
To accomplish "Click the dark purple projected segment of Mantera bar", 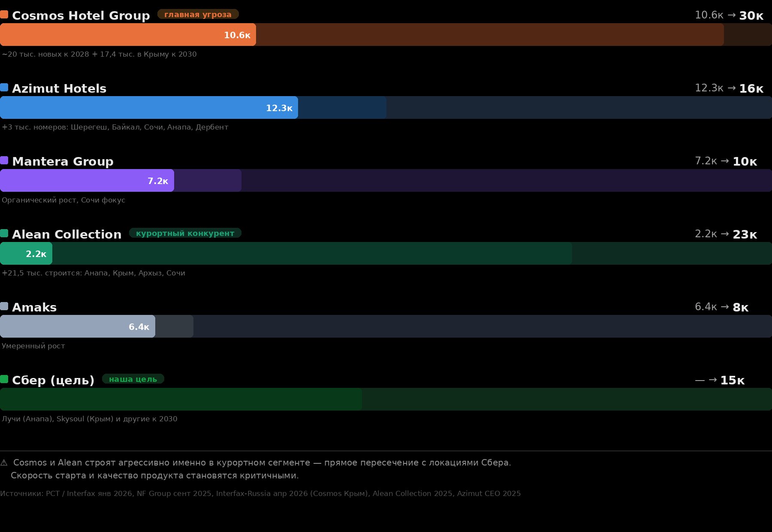I will click(x=208, y=181).
